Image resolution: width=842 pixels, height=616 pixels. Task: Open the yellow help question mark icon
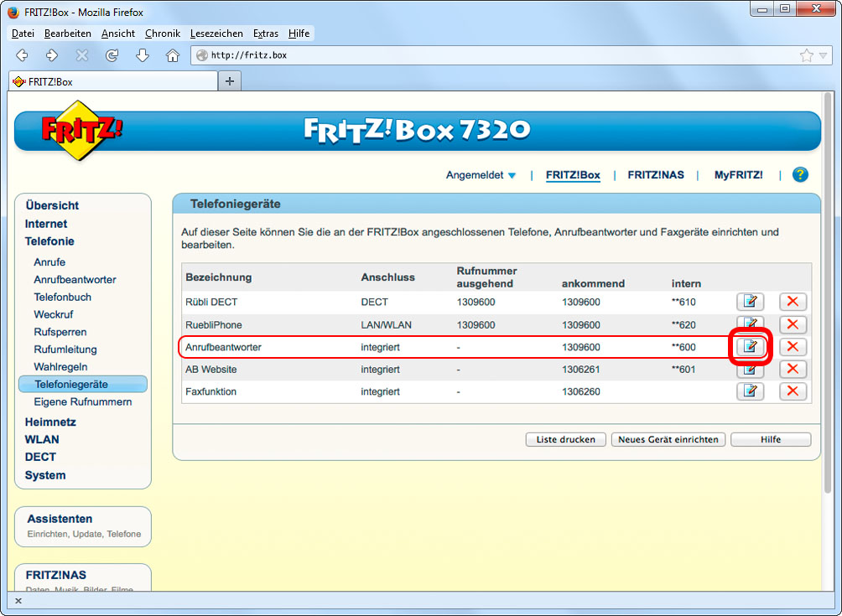pyautogui.click(x=800, y=174)
